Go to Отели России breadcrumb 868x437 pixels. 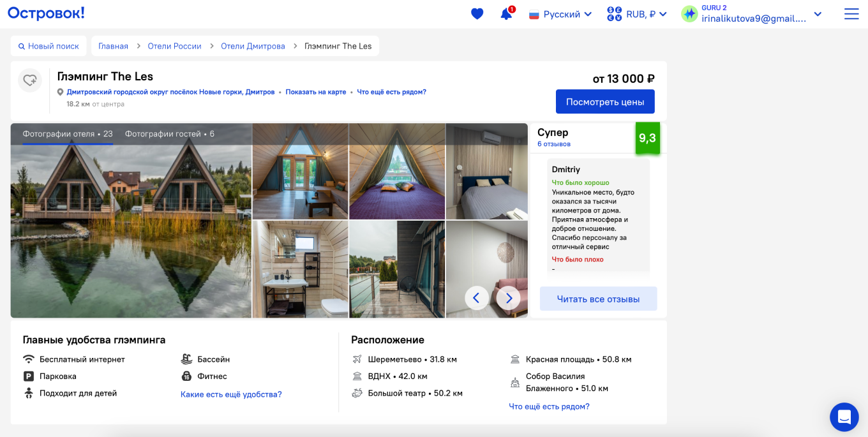click(174, 46)
